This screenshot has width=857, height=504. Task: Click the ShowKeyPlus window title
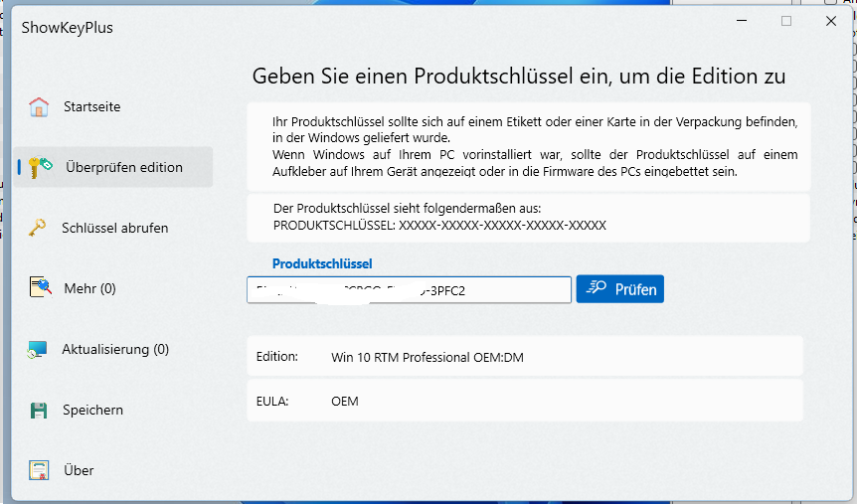(68, 27)
